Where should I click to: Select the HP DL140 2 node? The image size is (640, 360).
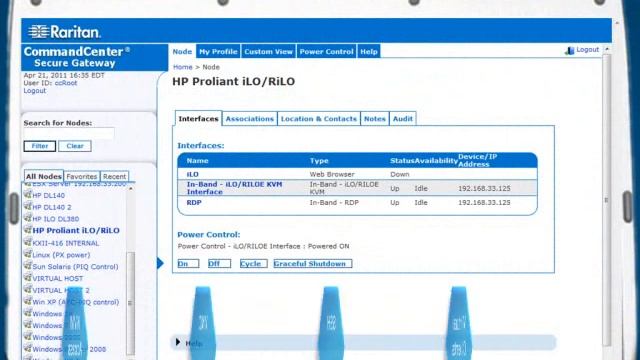[52, 207]
